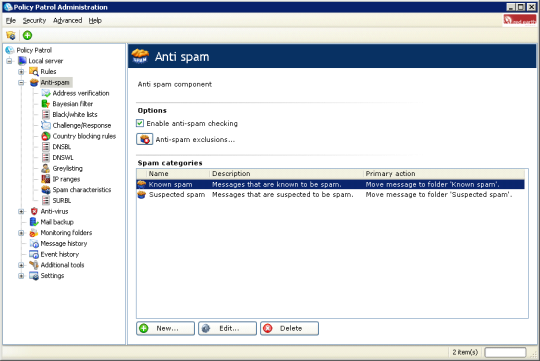Click the '2 item(s)' status bar text
540x361 pixels.
pos(465,352)
